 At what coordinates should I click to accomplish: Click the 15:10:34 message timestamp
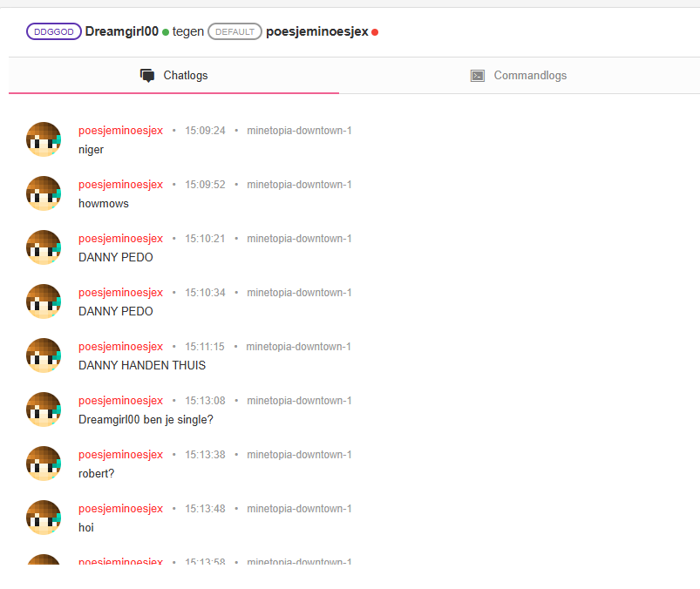pyautogui.click(x=205, y=293)
